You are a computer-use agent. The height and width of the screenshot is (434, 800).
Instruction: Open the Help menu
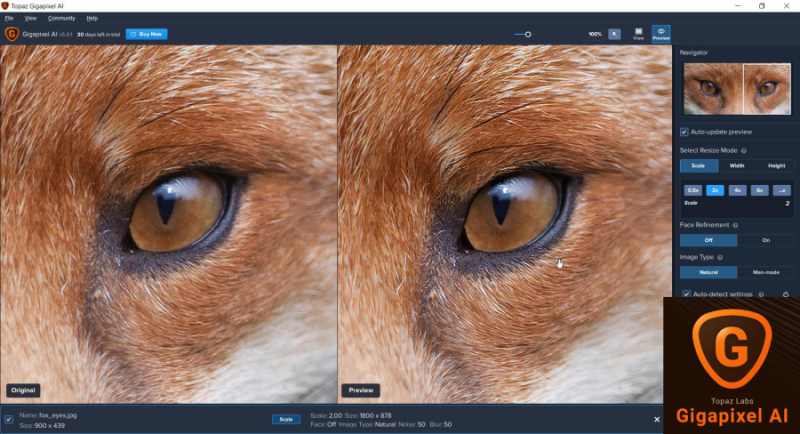point(92,18)
